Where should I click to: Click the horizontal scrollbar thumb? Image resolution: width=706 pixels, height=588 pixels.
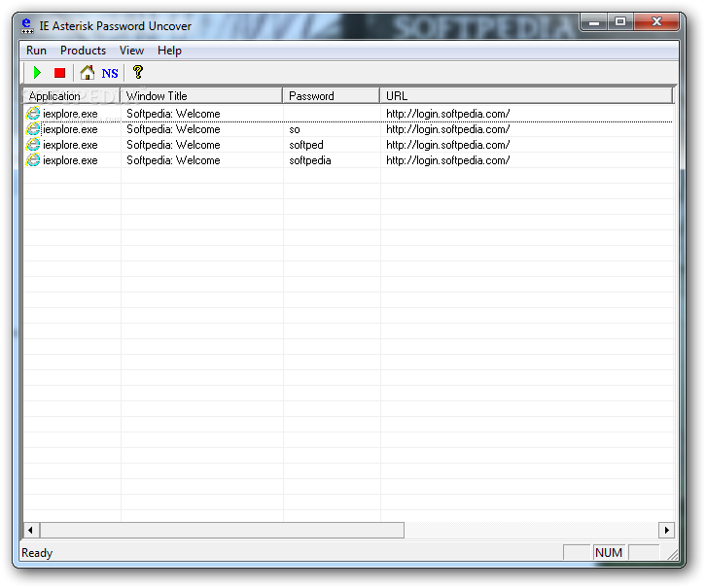pos(222,530)
